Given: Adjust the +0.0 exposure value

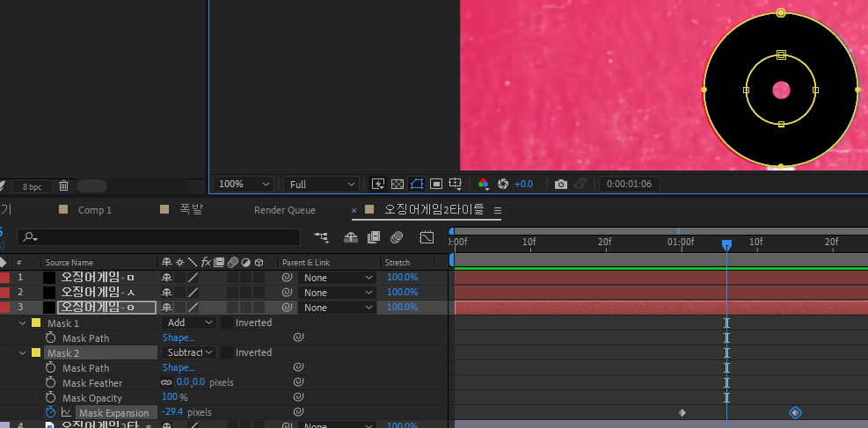Looking at the screenshot, I should pos(523,185).
